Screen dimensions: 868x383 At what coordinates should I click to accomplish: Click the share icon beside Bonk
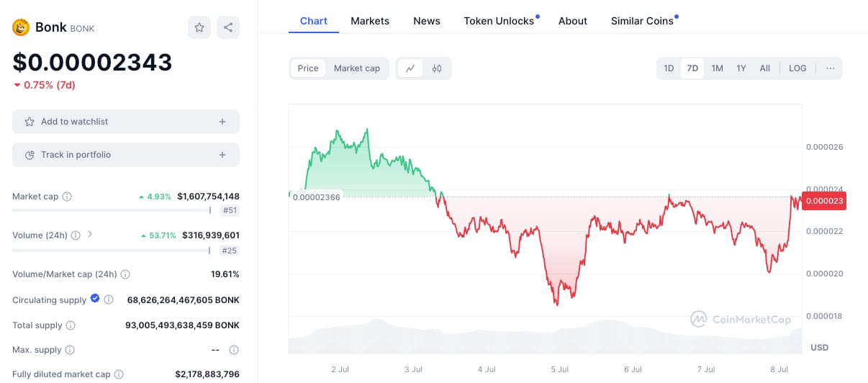pos(228,27)
